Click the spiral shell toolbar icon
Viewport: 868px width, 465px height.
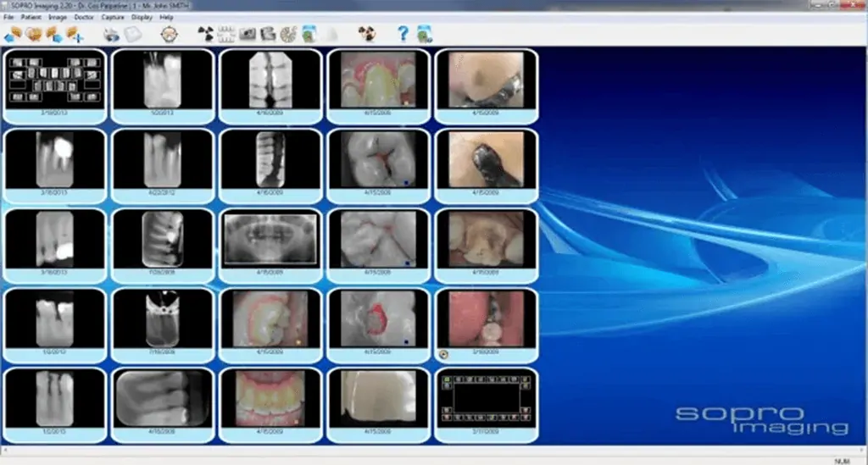coord(288,35)
